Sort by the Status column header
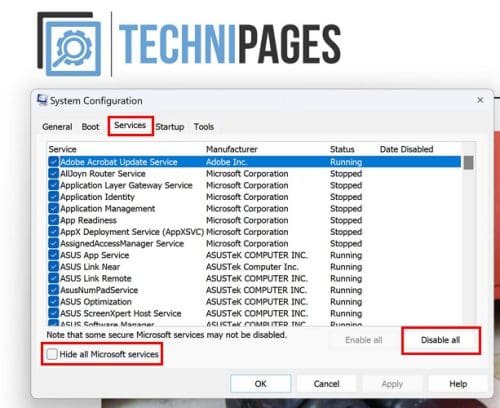This screenshot has width=500, height=408. click(342, 149)
